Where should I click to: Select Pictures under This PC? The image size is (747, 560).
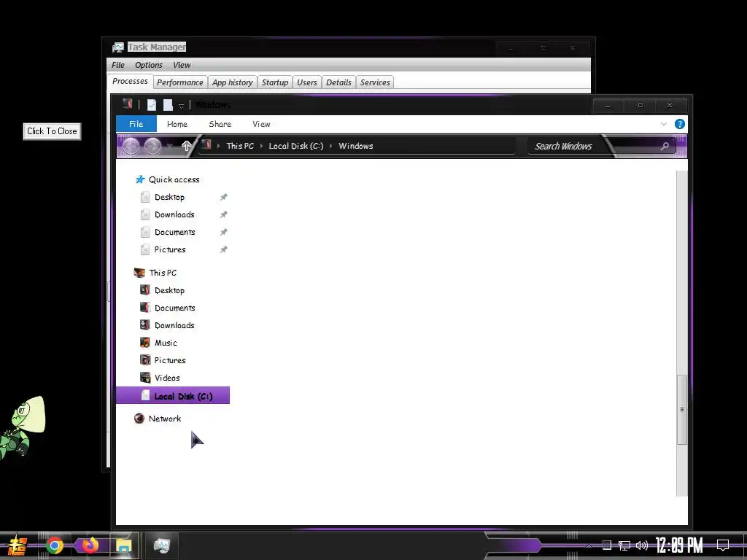[170, 360]
